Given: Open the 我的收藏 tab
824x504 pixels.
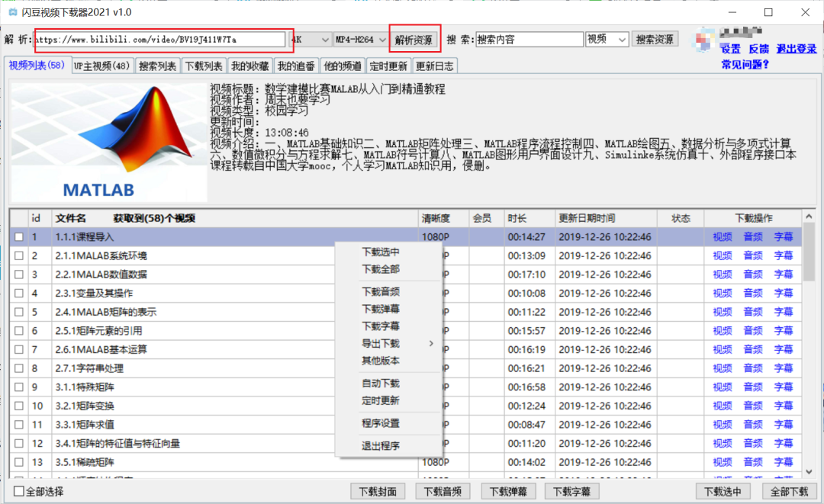Looking at the screenshot, I should click(249, 66).
